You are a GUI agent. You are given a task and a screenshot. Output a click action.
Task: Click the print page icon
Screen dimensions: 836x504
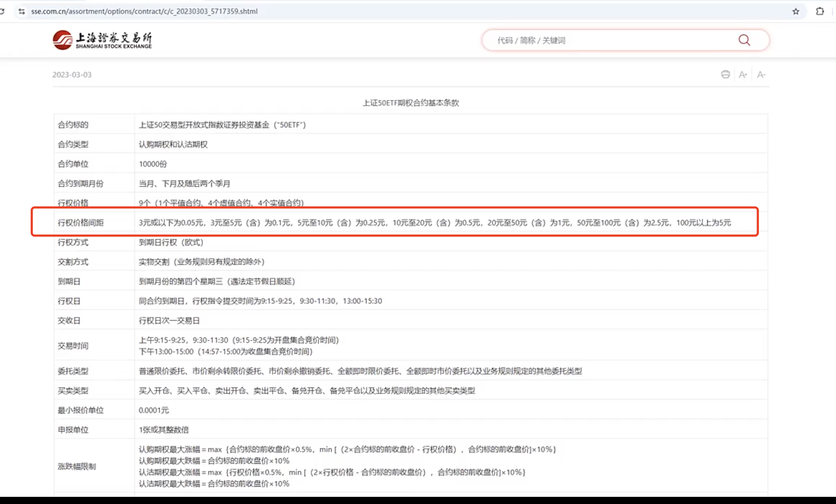(x=725, y=74)
